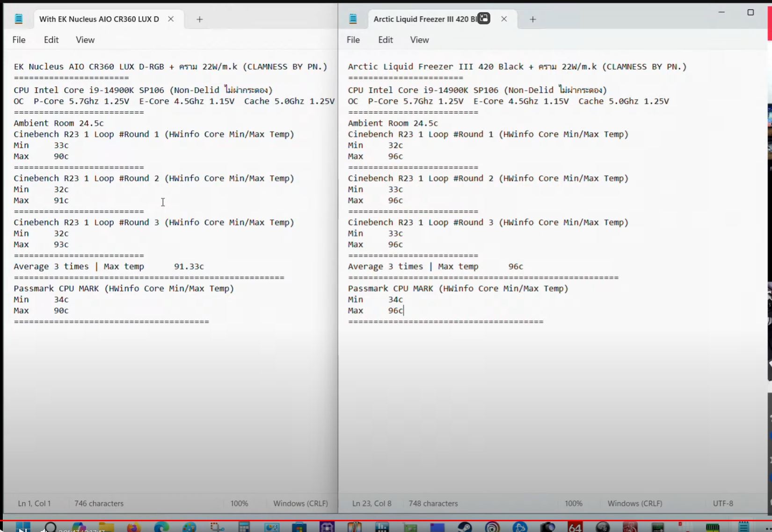Viewport: 772px width, 532px height.
Task: Click 'Windows (CRLF)' in the Arctic window status bar
Action: (x=635, y=503)
